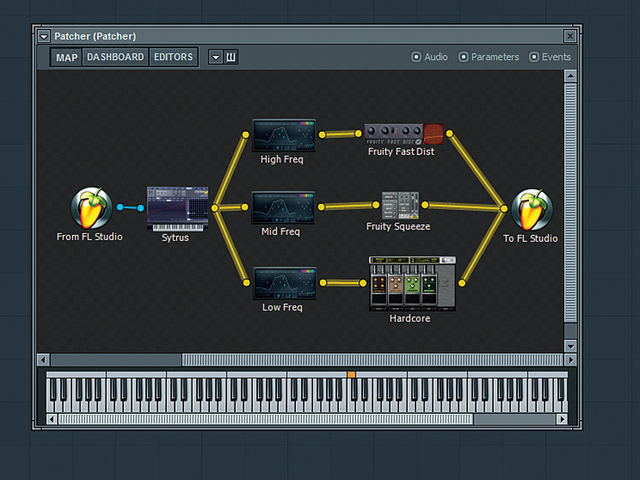Click the Hardcore output connector
Viewport: 640px width, 480px height.
462,283
